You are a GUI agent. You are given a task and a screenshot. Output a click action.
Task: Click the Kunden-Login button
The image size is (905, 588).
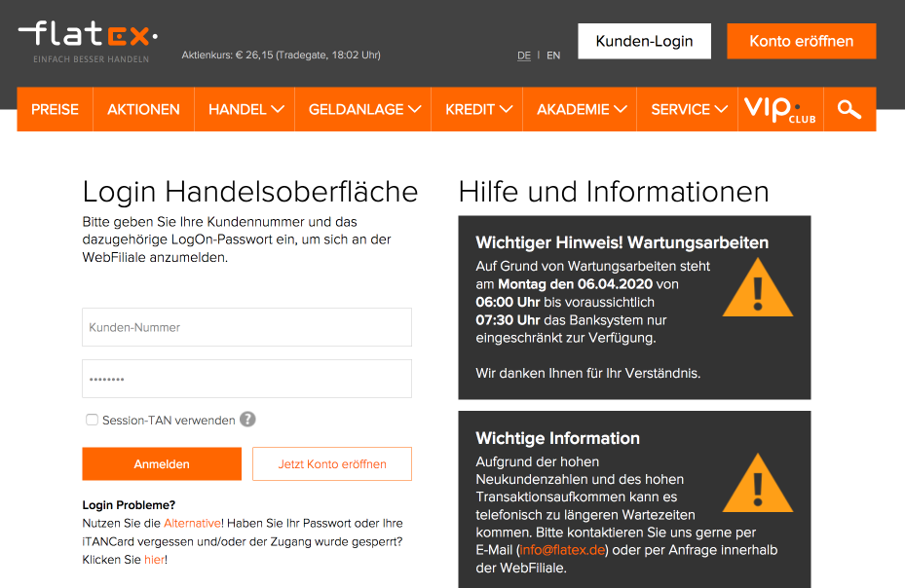[x=644, y=41]
